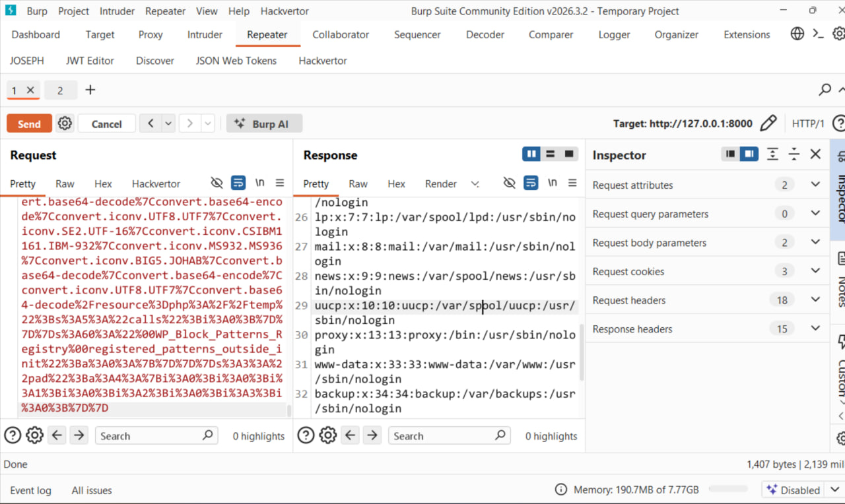This screenshot has width=845, height=504.
Task: Expand all Inspector sections icon
Action: 772,154
